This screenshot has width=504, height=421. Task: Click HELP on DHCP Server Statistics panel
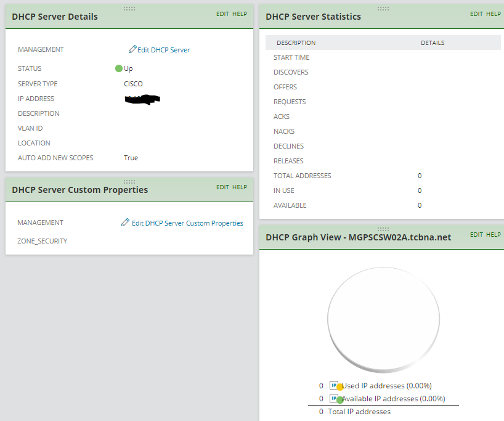click(x=494, y=14)
